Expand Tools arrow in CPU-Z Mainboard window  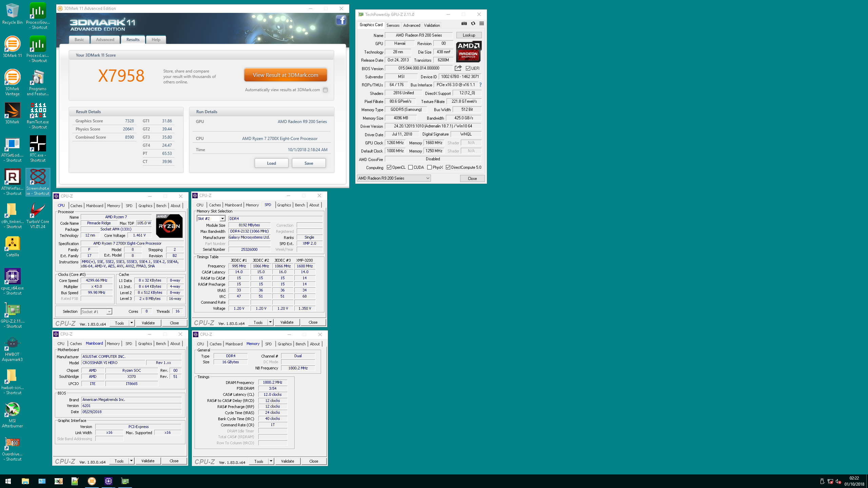point(132,461)
